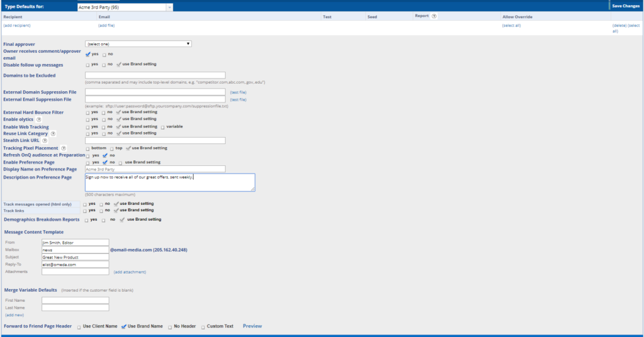Click the From field with Jim Smith, Editor
644x337 pixels.
75,243
